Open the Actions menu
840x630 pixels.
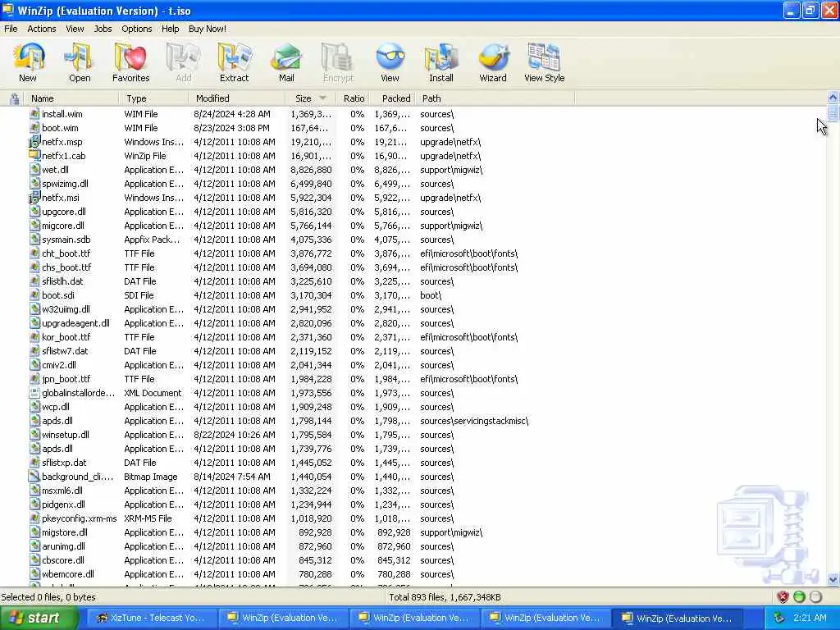pyautogui.click(x=41, y=29)
